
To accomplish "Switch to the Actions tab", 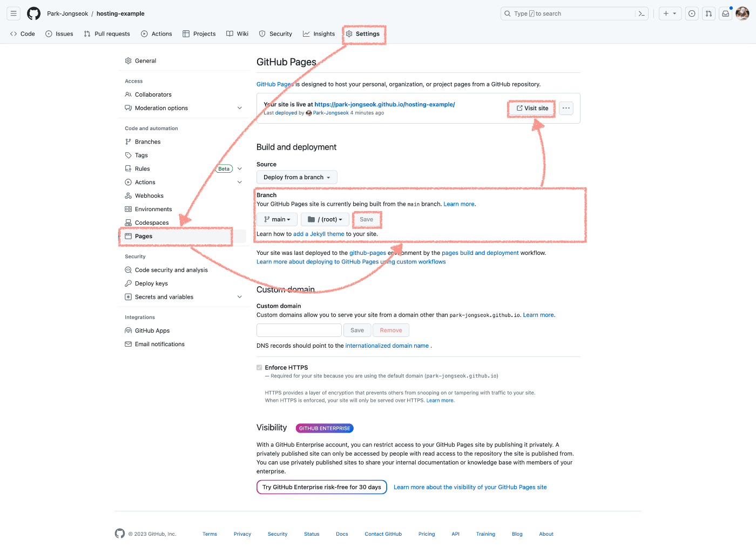I will point(157,33).
